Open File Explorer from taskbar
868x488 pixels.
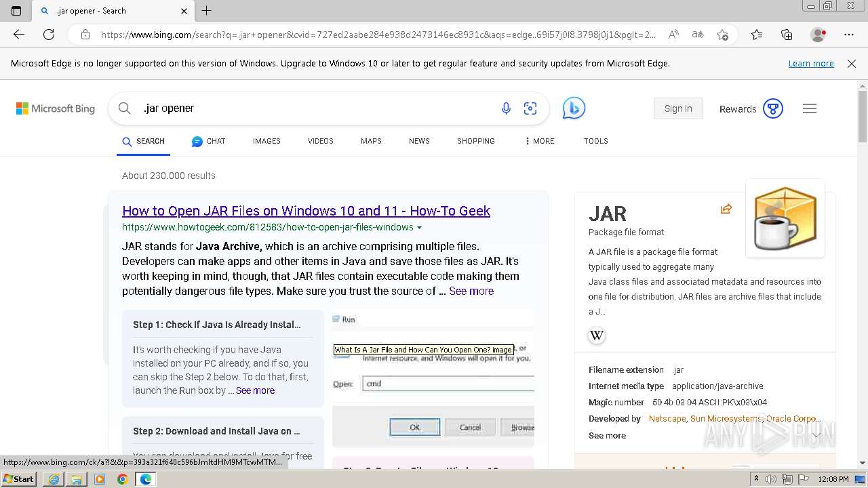click(77, 479)
